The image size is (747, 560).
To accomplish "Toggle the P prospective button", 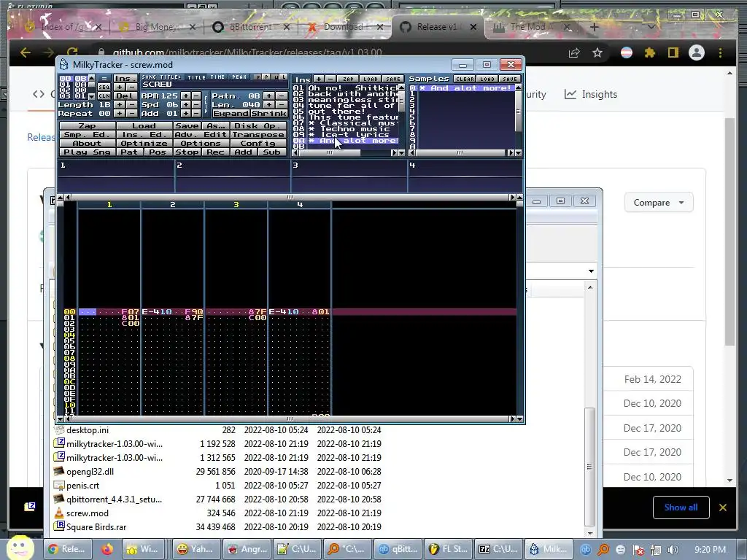I will click(266, 77).
